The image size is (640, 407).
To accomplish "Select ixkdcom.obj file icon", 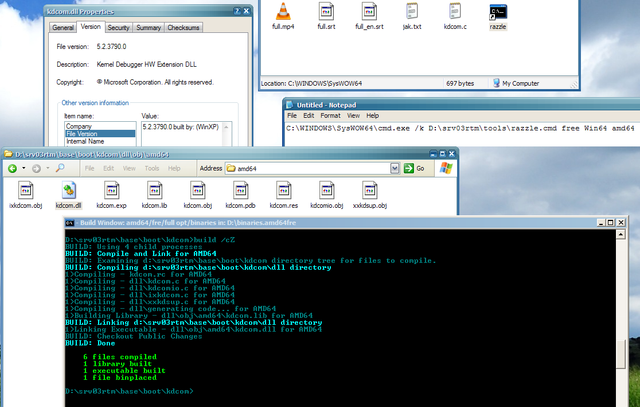I will click(26, 190).
